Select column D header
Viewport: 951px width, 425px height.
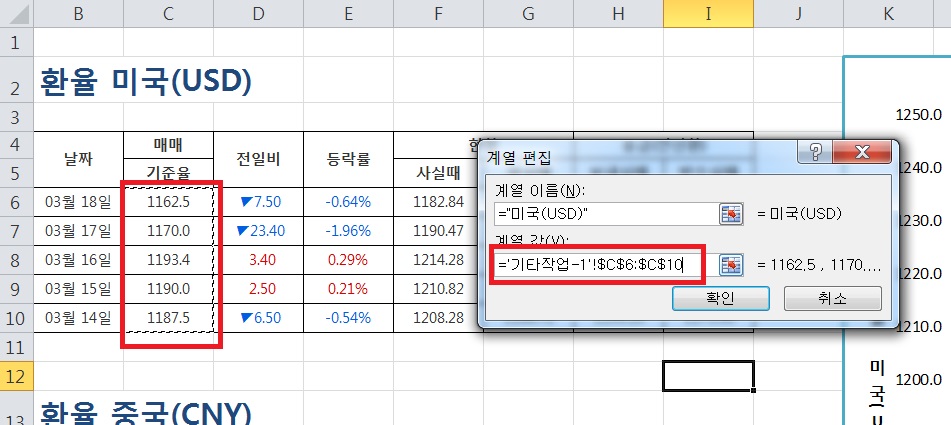[258, 15]
